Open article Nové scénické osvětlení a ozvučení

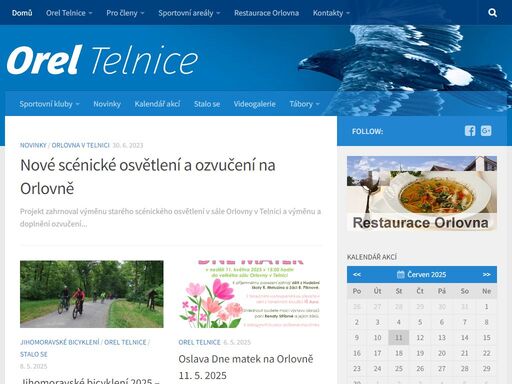[x=148, y=177]
